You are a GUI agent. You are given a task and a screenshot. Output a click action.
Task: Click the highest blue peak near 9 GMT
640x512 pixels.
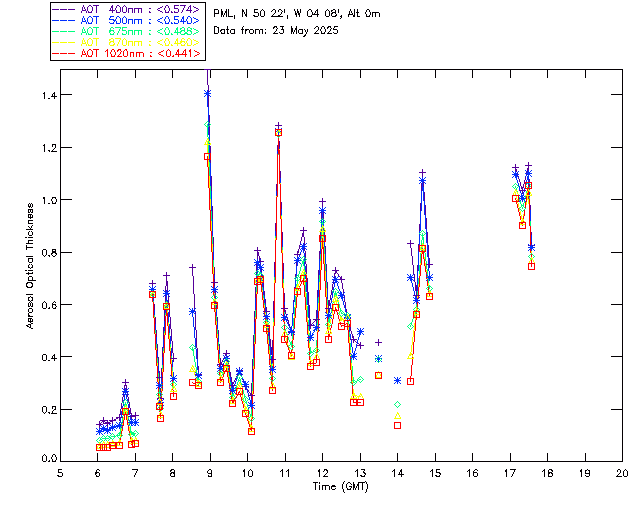(208, 93)
